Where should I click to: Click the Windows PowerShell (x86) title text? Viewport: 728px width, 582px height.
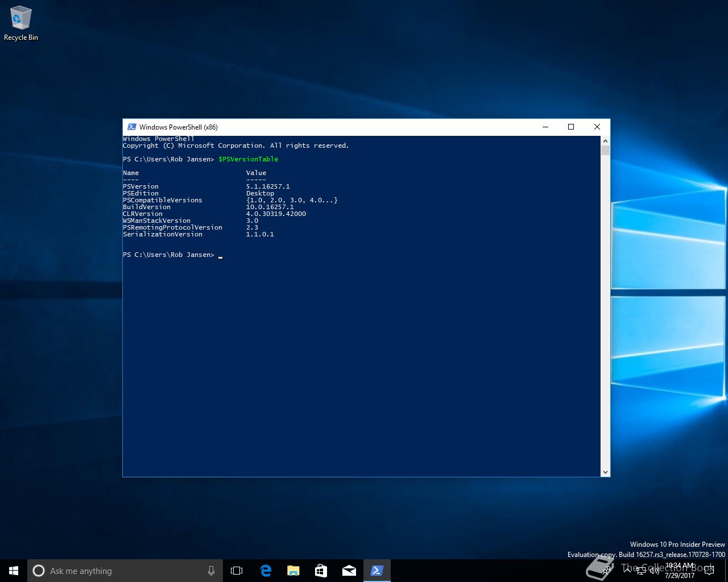(x=179, y=127)
